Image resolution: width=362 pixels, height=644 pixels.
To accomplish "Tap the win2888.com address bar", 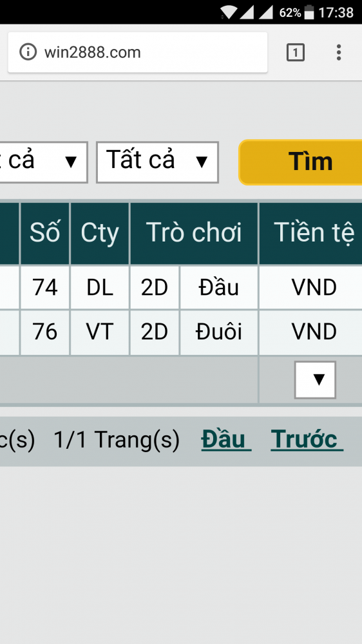I will [x=138, y=52].
